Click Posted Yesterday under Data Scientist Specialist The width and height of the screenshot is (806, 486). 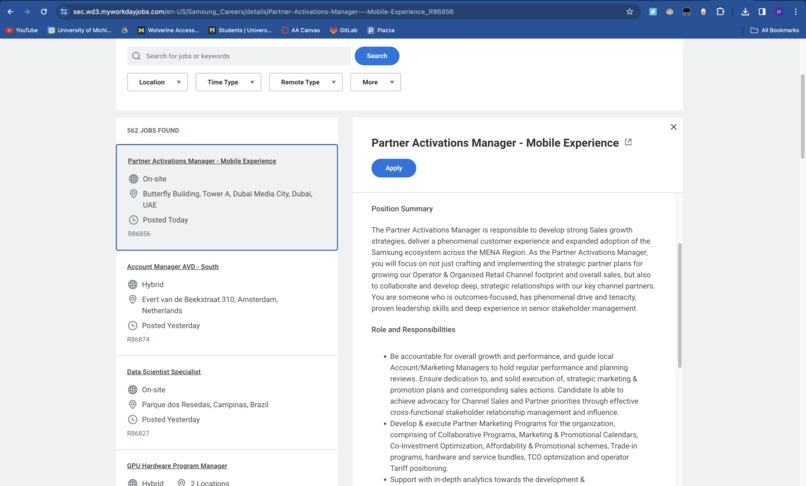coord(171,420)
